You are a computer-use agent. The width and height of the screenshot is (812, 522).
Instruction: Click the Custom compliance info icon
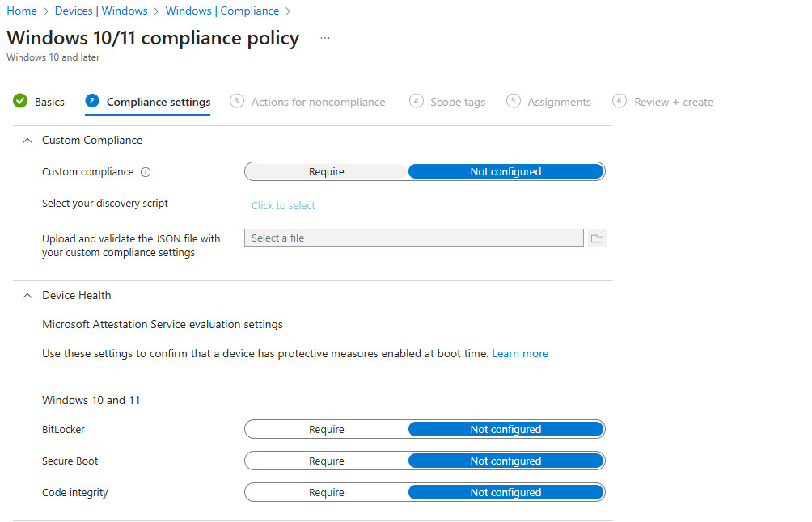[x=146, y=172]
